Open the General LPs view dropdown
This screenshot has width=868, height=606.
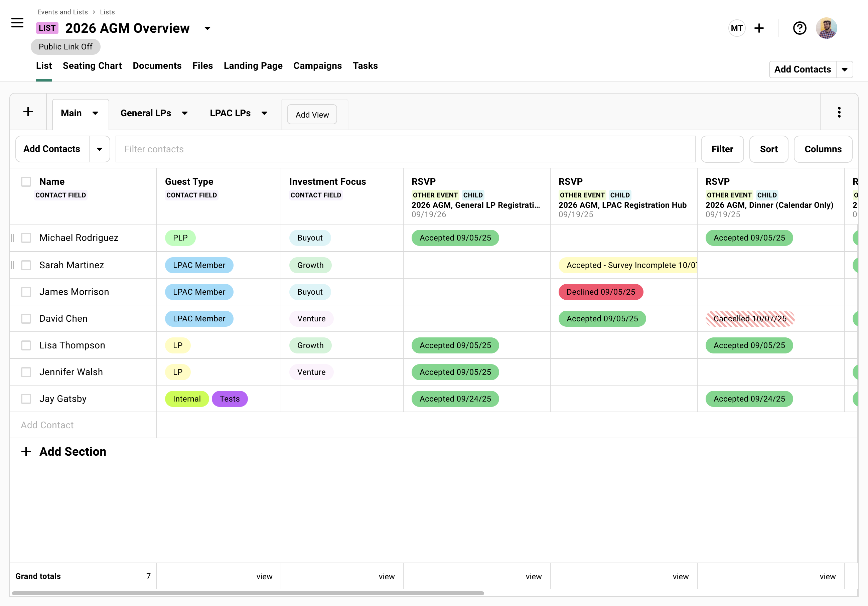[185, 113]
